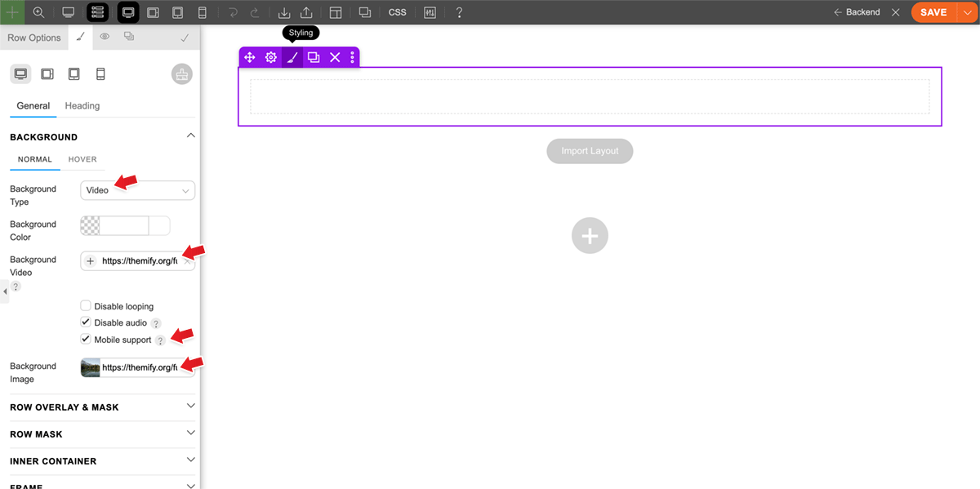This screenshot has height=489, width=980.
Task: Expand the ROW OVERLAY & MASK section
Action: [x=190, y=406]
